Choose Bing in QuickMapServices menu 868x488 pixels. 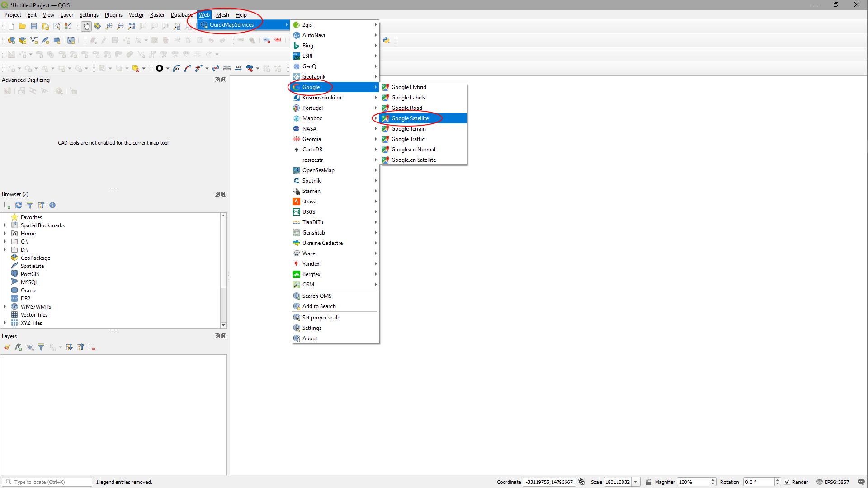click(x=335, y=46)
